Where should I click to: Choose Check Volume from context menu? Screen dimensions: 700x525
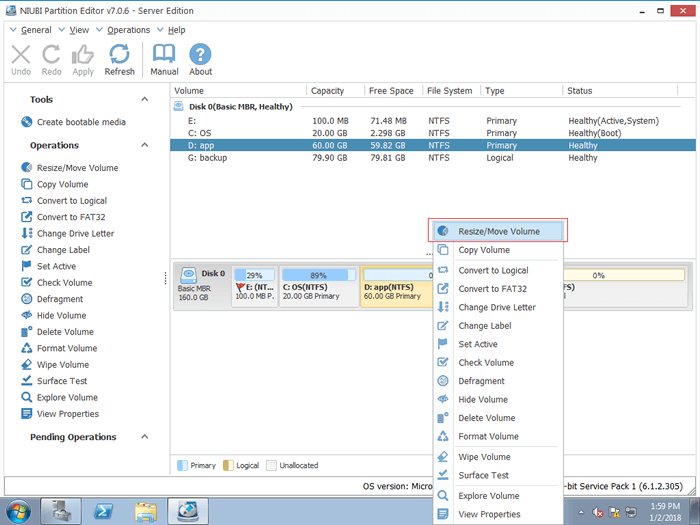pos(498,362)
